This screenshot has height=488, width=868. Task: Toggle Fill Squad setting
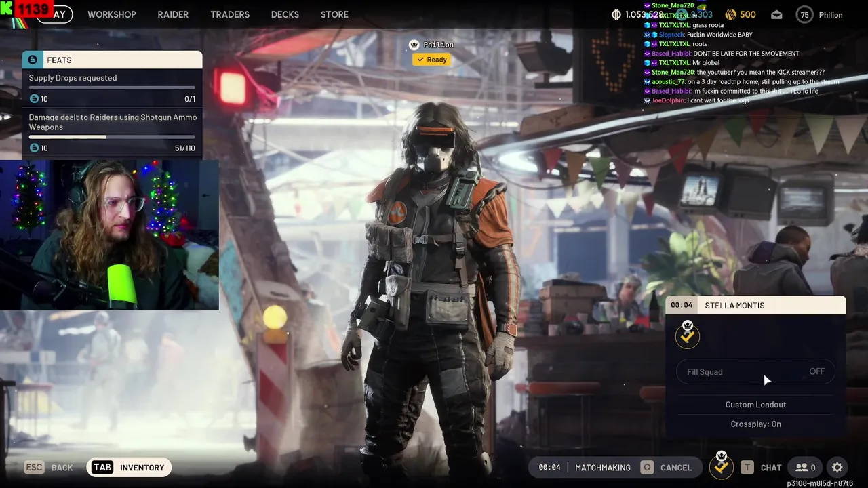pyautogui.click(x=755, y=371)
